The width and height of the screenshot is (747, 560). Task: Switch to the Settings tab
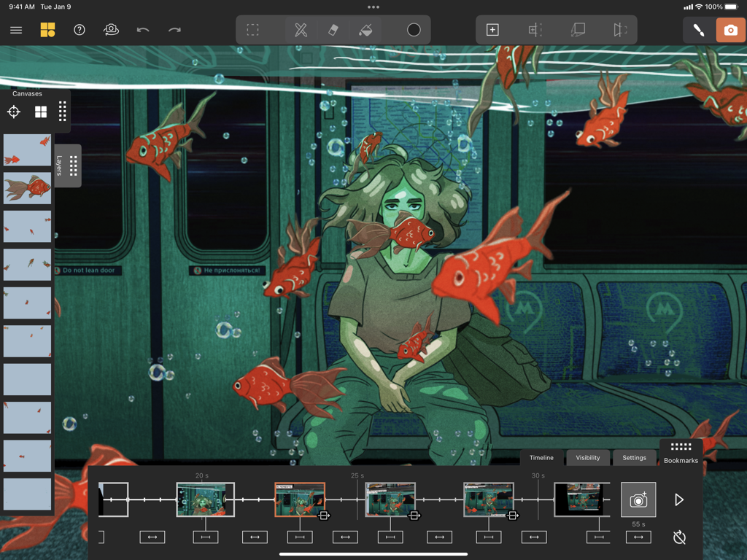pyautogui.click(x=634, y=458)
